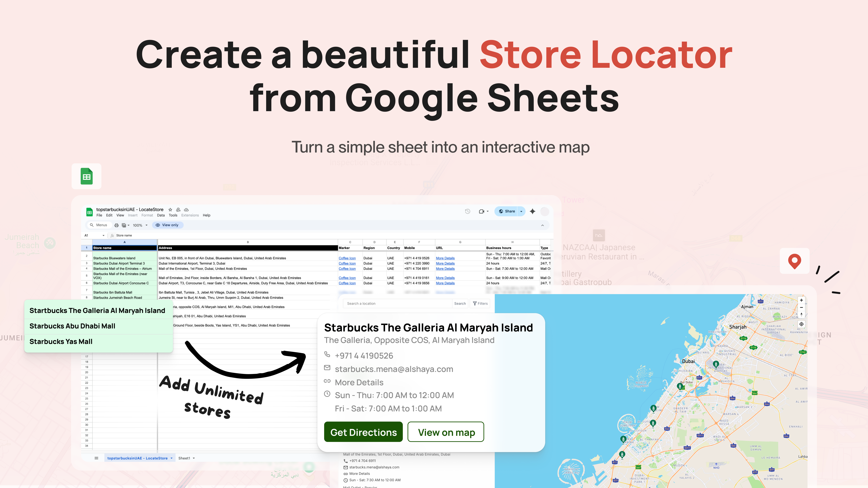
Task: Switch to the Sheet1 tab
Action: click(184, 458)
